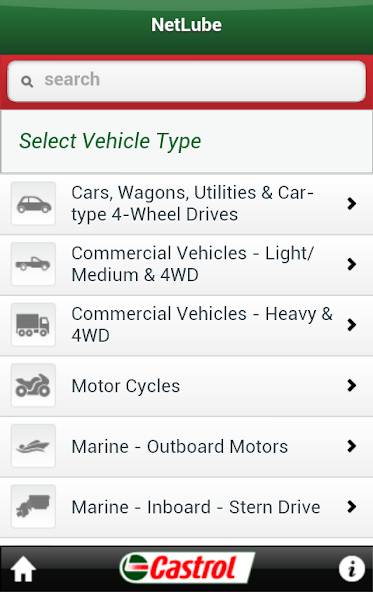This screenshot has width=373, height=592.
Task: Click the magnifying glass search icon
Action: click(x=27, y=81)
